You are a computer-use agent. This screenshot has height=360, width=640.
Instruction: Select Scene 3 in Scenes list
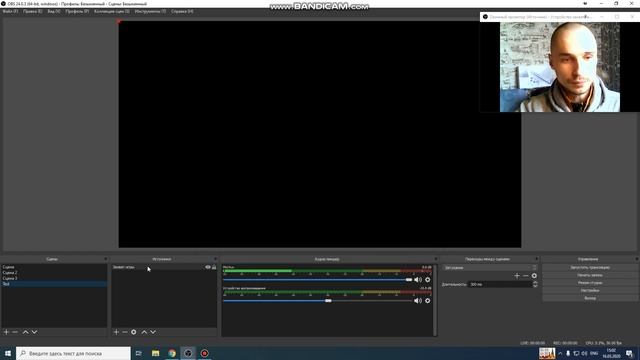point(54,278)
